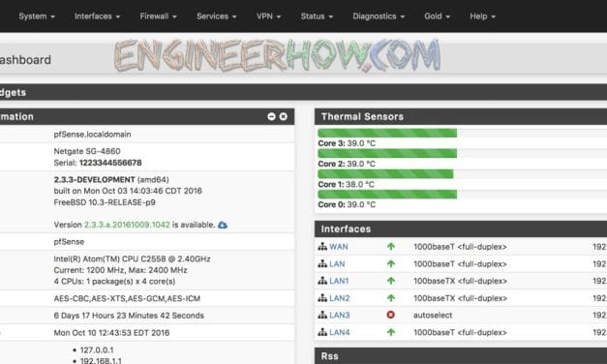Select the FreeBSD 10.3-RELEASE-p9 text
This screenshot has width=607, height=364.
105,202
